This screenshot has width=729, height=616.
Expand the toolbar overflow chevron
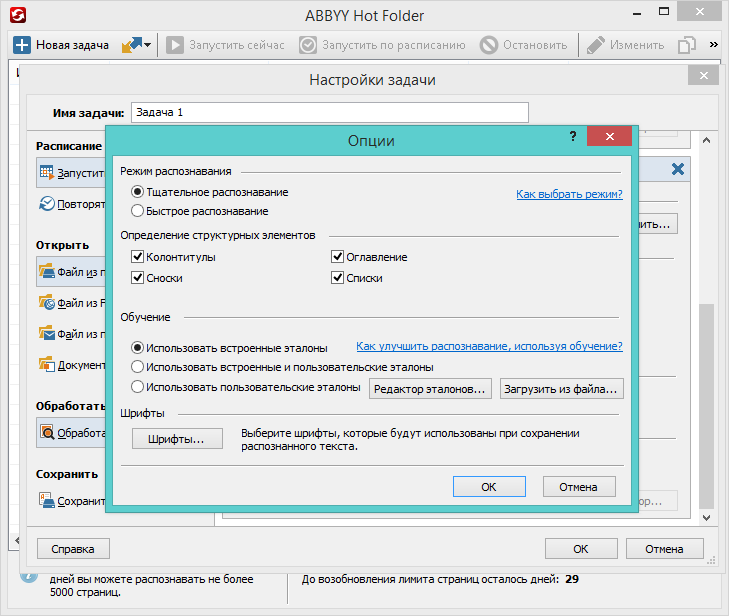coord(714,45)
